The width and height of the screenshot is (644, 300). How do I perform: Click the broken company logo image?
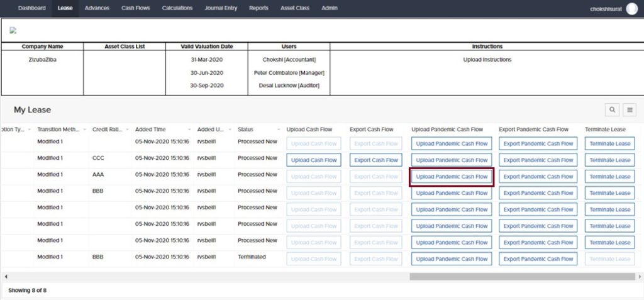(13, 30)
